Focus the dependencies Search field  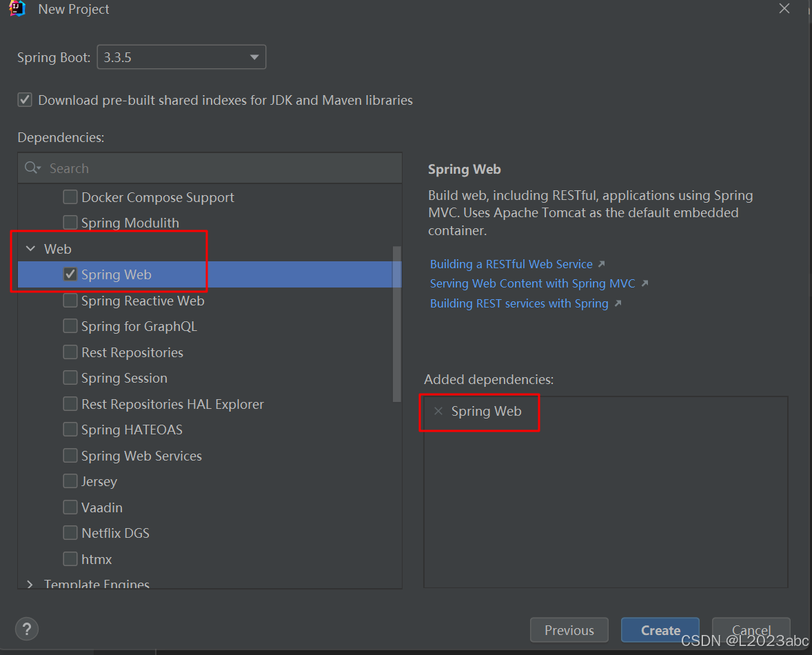(210, 168)
